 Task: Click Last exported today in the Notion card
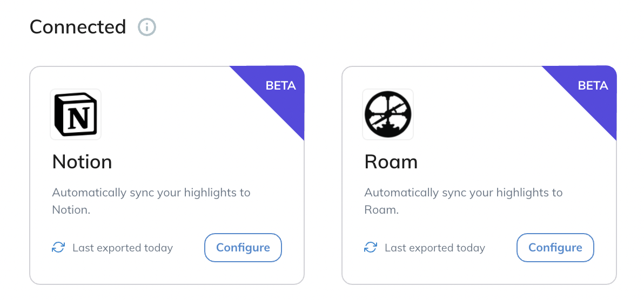pyautogui.click(x=123, y=248)
